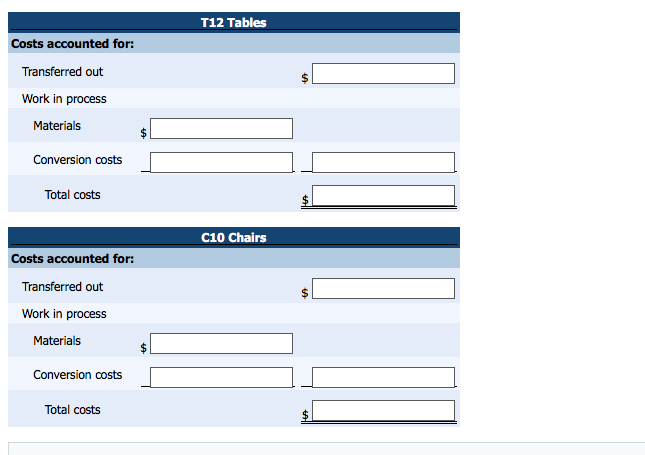Click the C10 Chairs section header

click(234, 237)
